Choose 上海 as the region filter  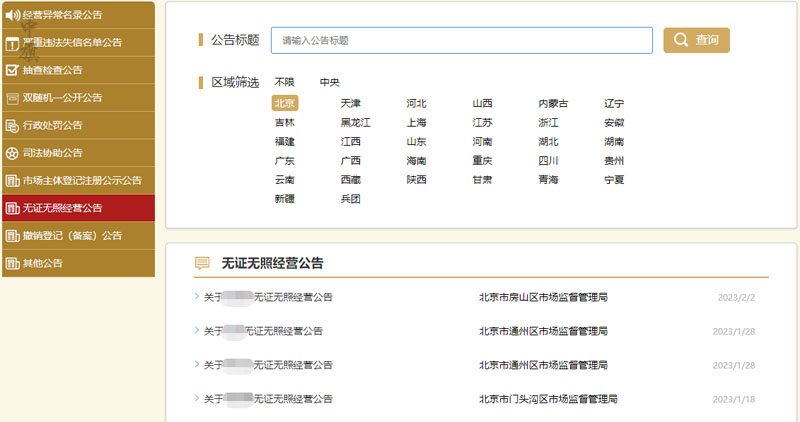coord(417,122)
